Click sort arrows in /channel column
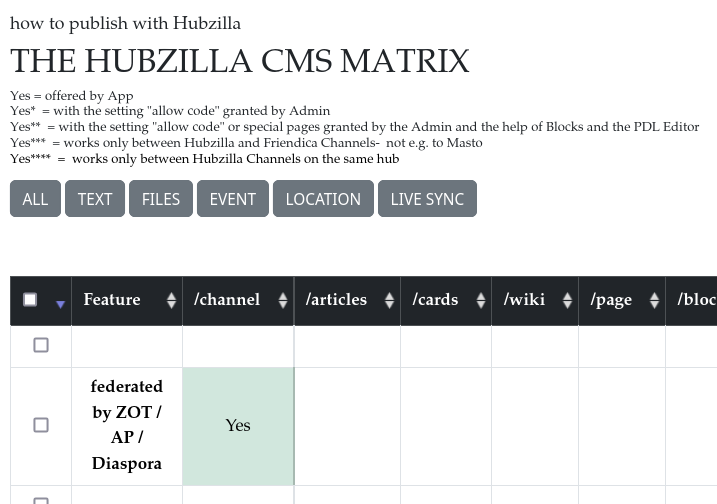 pyautogui.click(x=283, y=300)
